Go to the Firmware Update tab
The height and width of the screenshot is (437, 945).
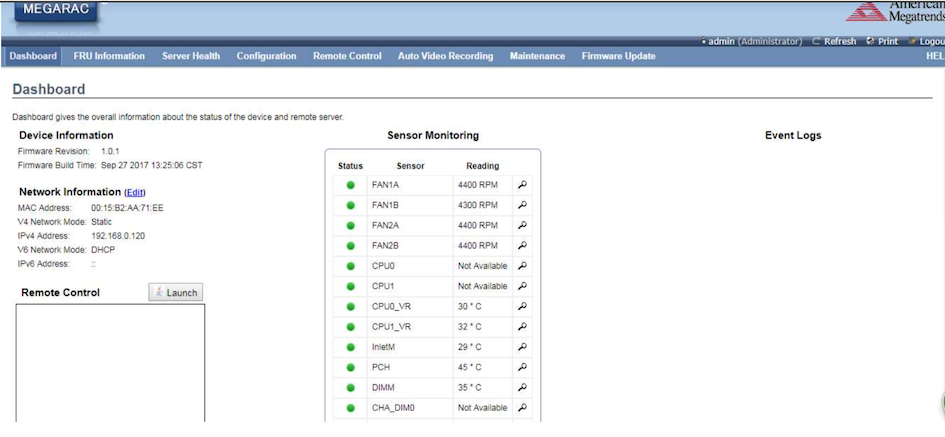(x=618, y=56)
